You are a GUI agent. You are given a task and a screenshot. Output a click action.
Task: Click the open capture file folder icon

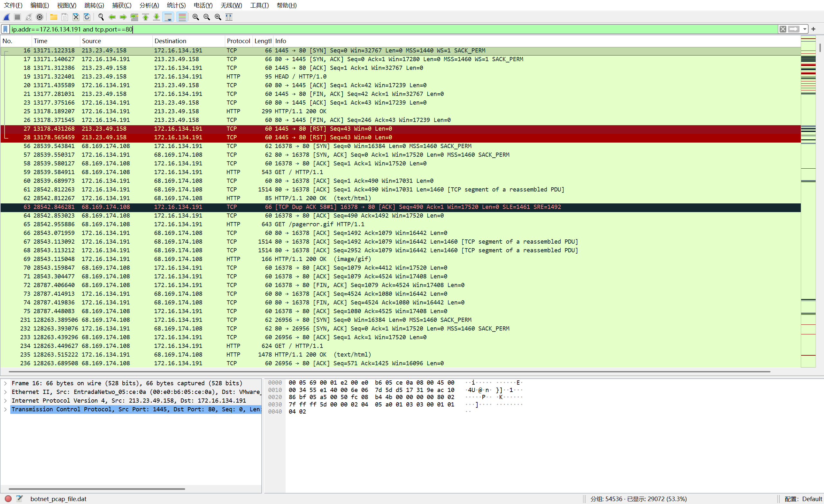click(53, 17)
